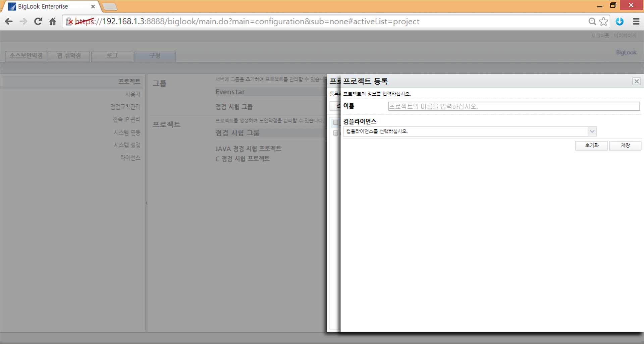Open the 컴플라이언스 selection dropdown
644x344 pixels.
(470, 131)
